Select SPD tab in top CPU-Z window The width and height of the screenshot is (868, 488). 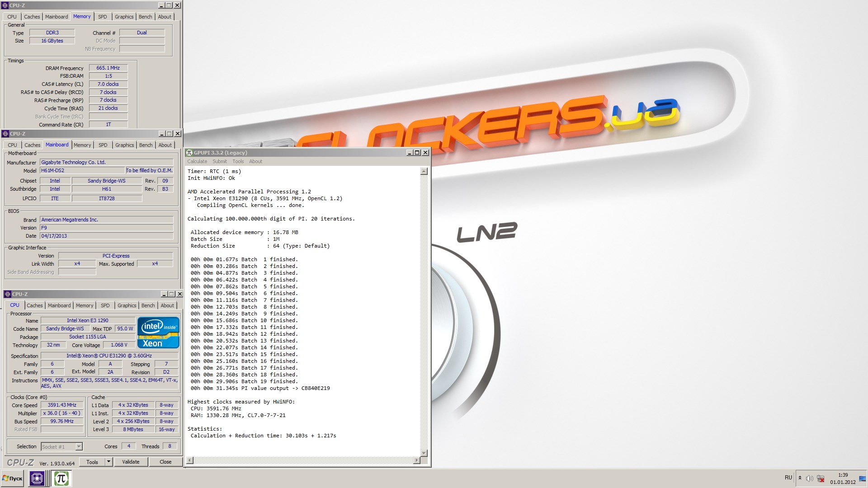(103, 17)
